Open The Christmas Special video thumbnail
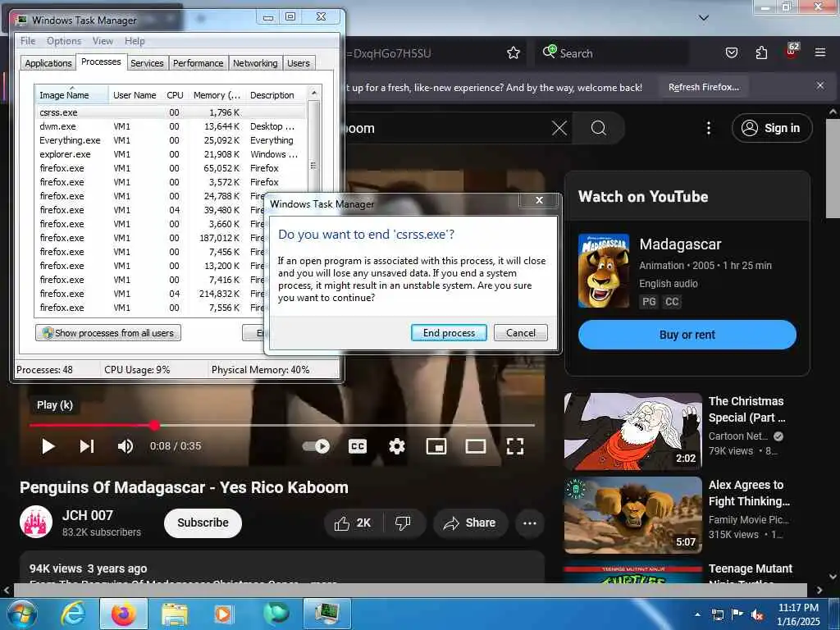840x630 pixels. 632,431
